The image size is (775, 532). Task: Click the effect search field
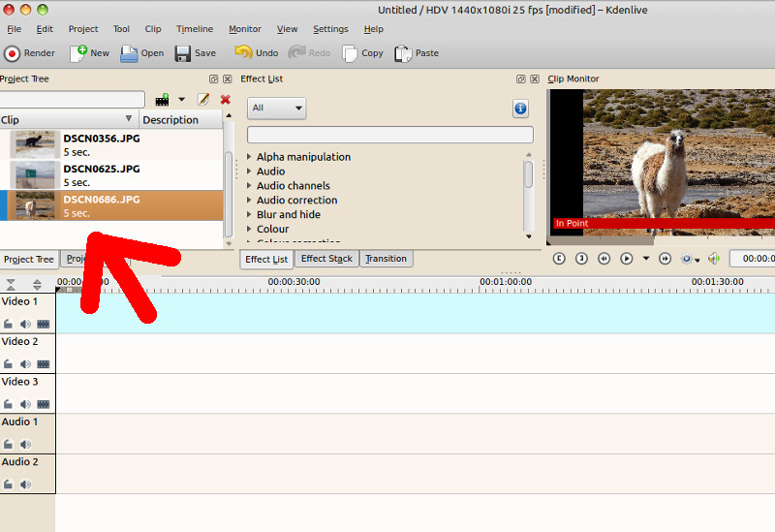point(390,135)
